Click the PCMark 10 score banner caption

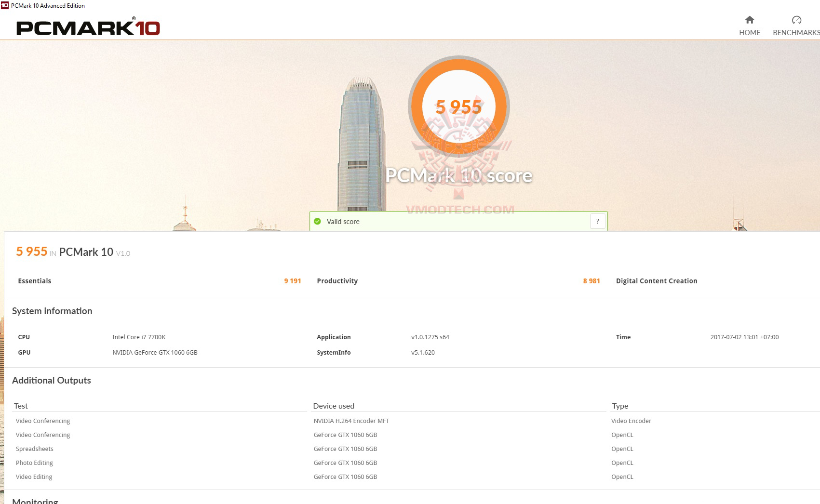click(459, 175)
